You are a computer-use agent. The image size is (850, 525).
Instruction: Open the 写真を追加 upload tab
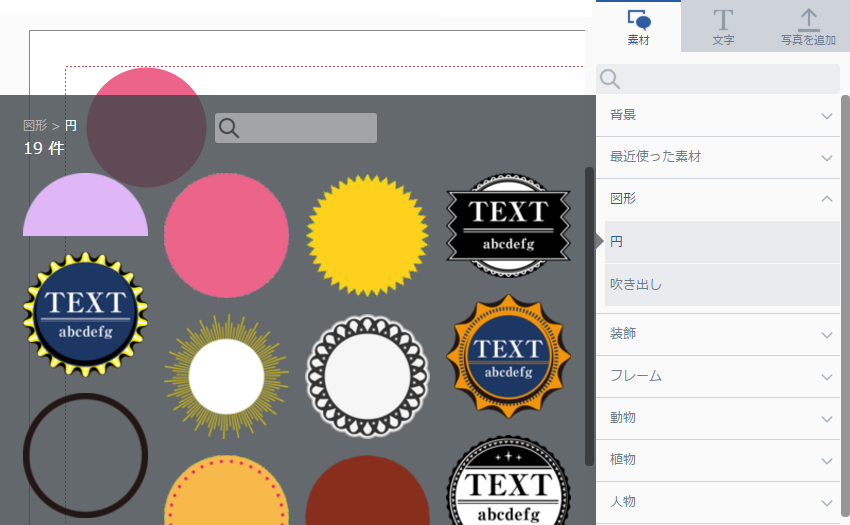click(808, 27)
